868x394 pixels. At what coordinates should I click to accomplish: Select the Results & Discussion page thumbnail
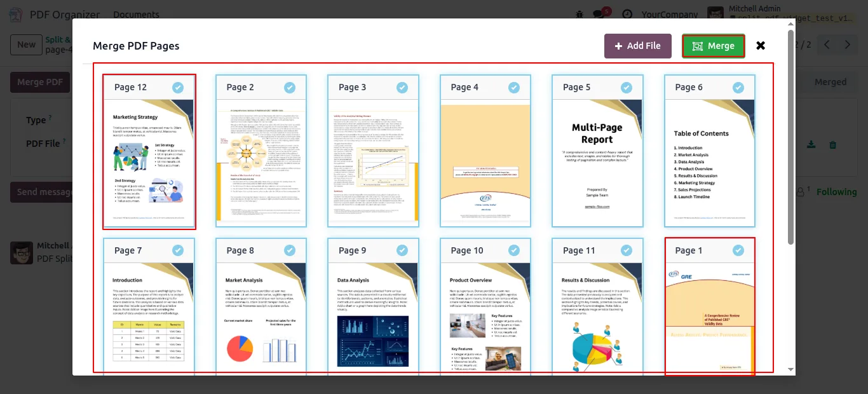(x=597, y=318)
